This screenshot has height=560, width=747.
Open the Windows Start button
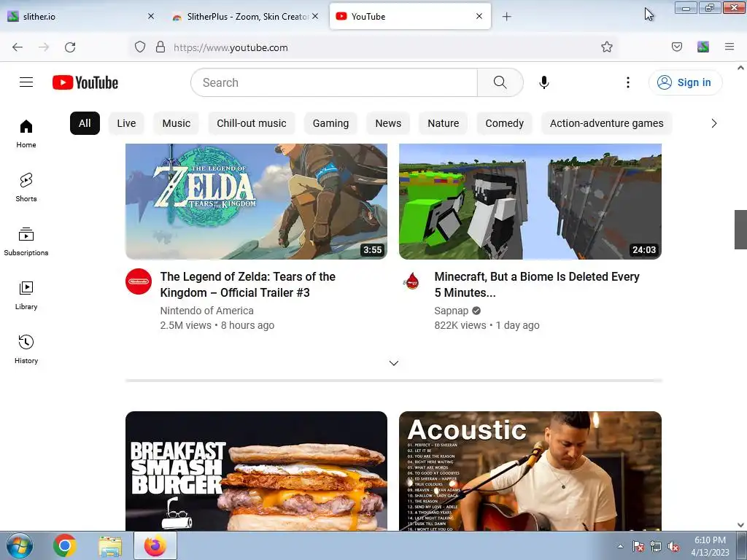pos(20,545)
